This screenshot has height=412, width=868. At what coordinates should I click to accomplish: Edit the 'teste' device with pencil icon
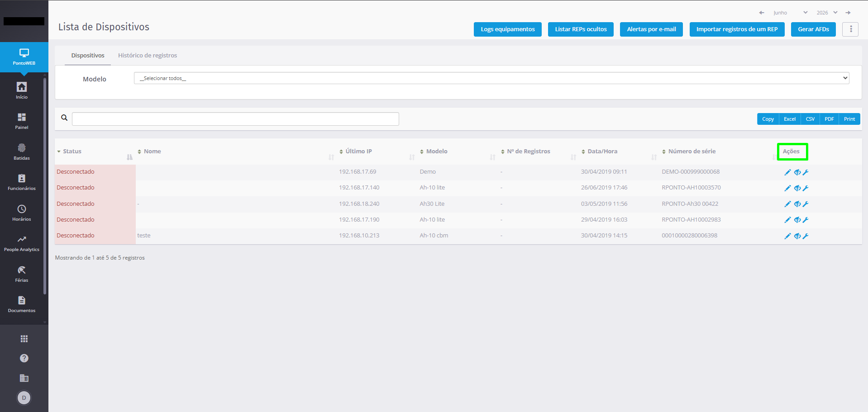(787, 236)
